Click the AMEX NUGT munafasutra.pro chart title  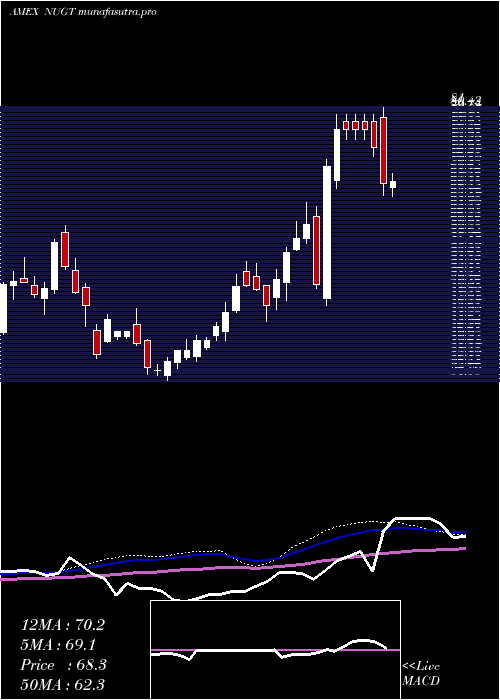tap(83, 12)
